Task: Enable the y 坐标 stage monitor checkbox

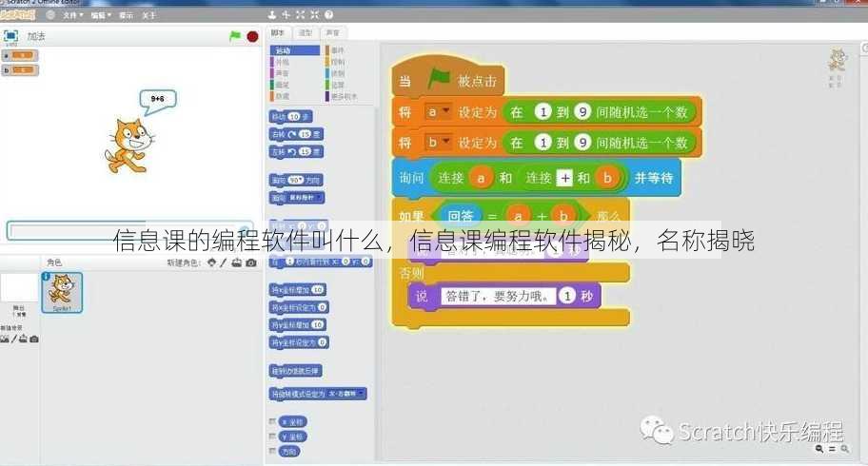Action: click(x=272, y=437)
